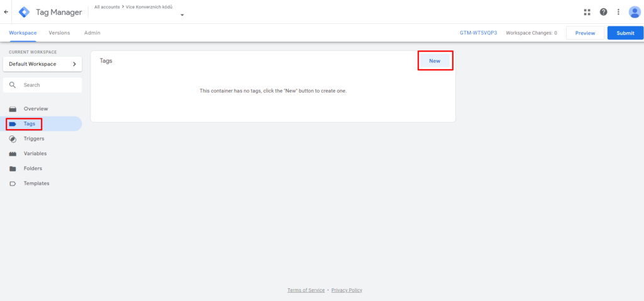
Task: Click the Triggers circle icon
Action: coord(13,139)
